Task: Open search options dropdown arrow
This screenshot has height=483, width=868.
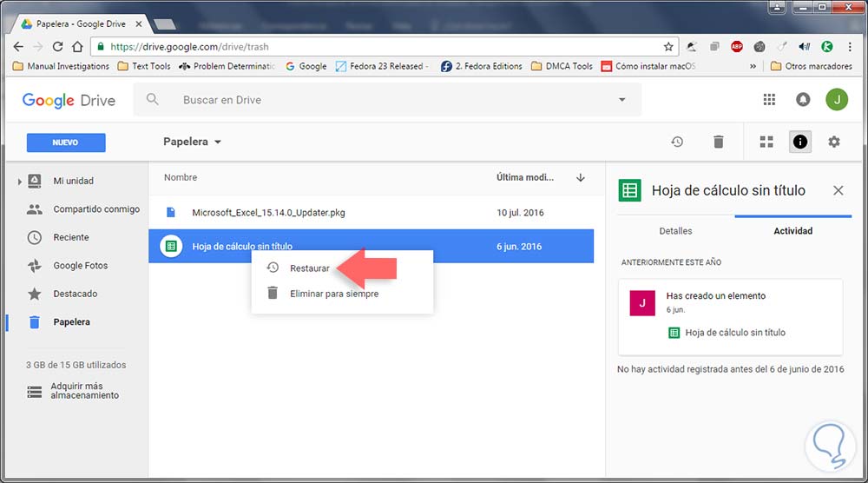Action: coord(621,100)
